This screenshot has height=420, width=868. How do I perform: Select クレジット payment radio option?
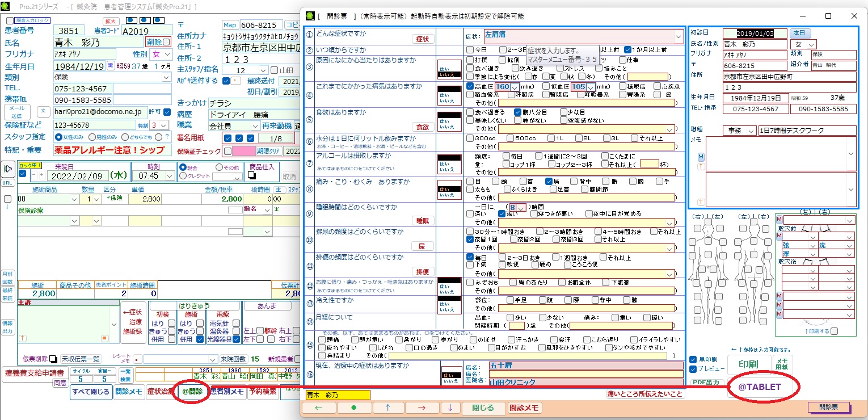[183, 176]
